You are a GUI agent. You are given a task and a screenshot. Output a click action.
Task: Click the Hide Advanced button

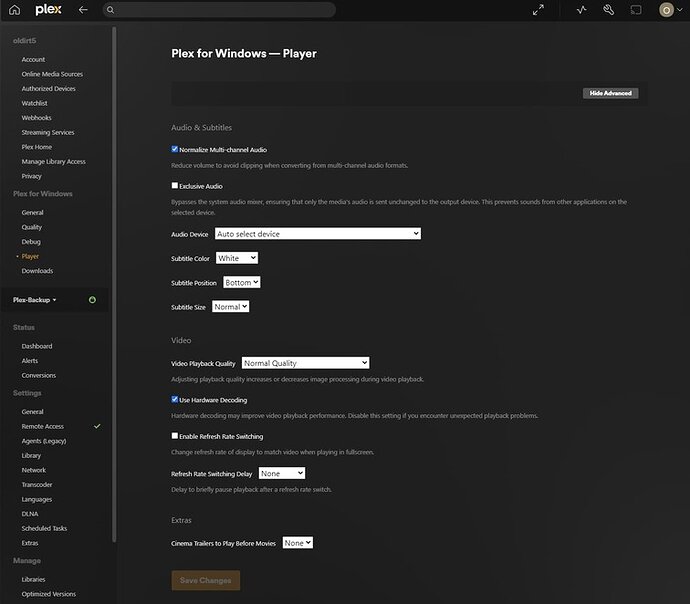[x=610, y=93]
